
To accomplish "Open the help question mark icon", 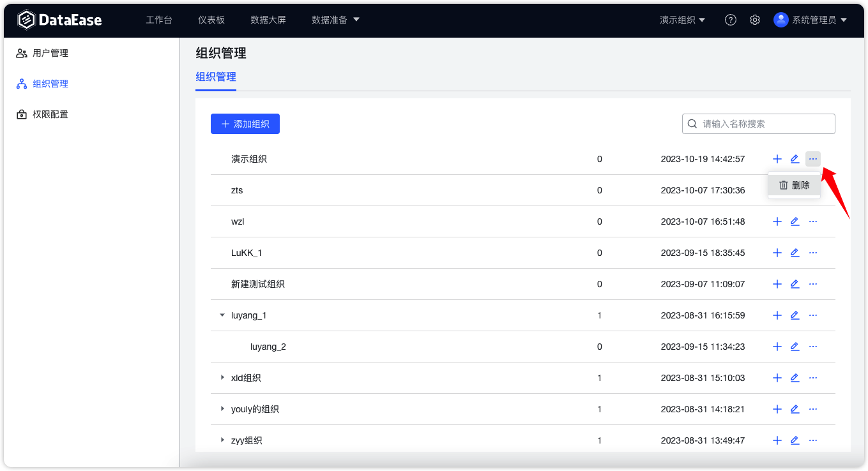I will click(x=731, y=20).
